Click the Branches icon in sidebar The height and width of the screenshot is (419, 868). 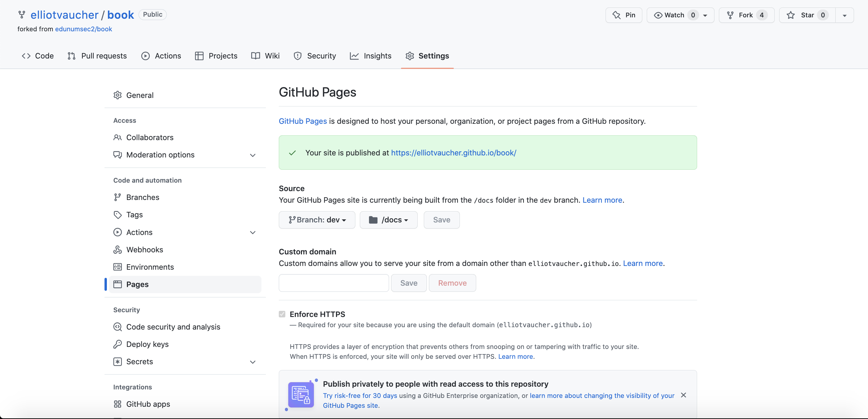(x=117, y=197)
